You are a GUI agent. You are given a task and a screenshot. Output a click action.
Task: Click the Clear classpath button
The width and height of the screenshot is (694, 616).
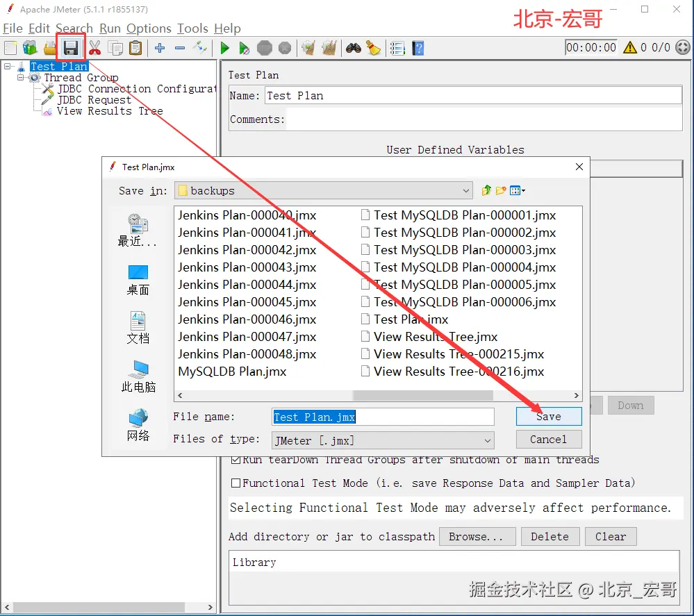pyautogui.click(x=611, y=536)
